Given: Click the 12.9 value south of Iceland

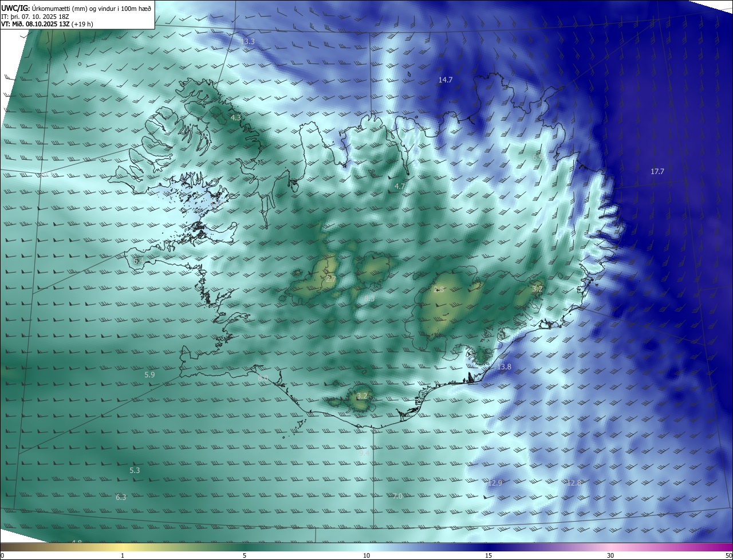Looking at the screenshot, I should tap(495, 483).
